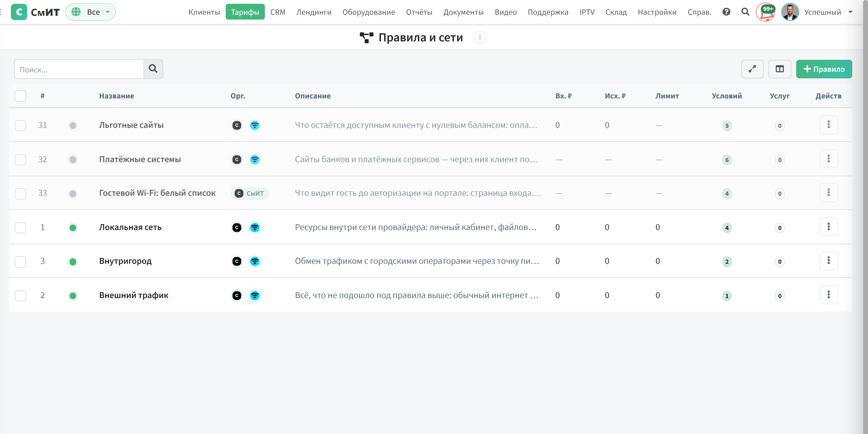Screen dimensions: 868x434
Task: Open actions menu for Внешний трафик
Action: pos(829,295)
